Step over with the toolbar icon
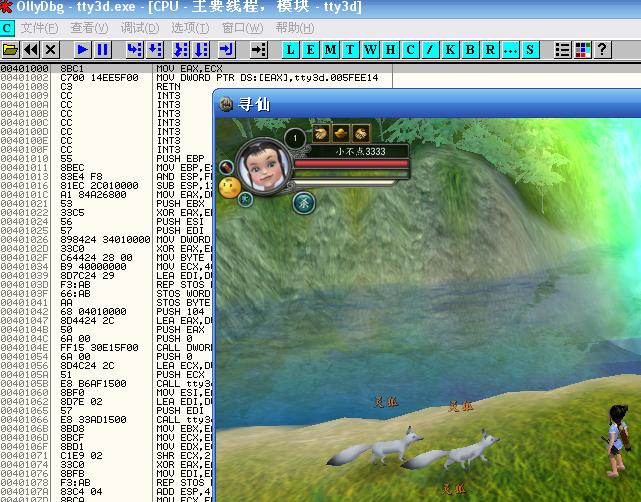This screenshot has height=502, width=641. click(x=155, y=50)
